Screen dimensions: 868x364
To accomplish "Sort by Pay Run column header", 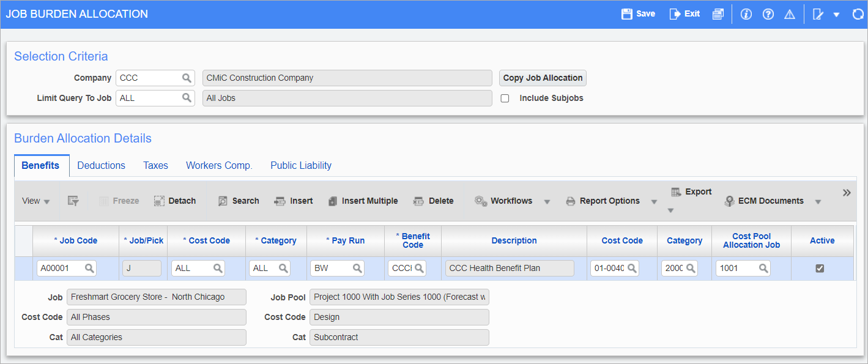I will click(x=346, y=240).
